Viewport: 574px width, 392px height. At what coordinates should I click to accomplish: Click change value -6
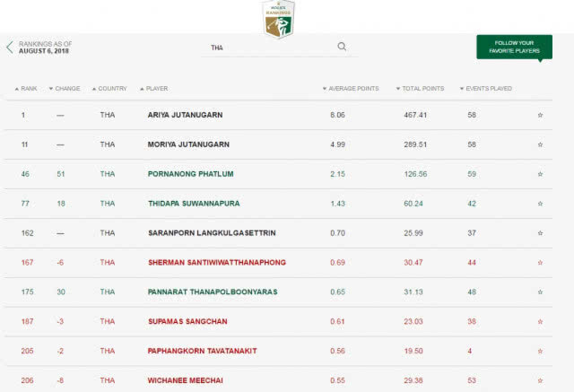[60, 263]
